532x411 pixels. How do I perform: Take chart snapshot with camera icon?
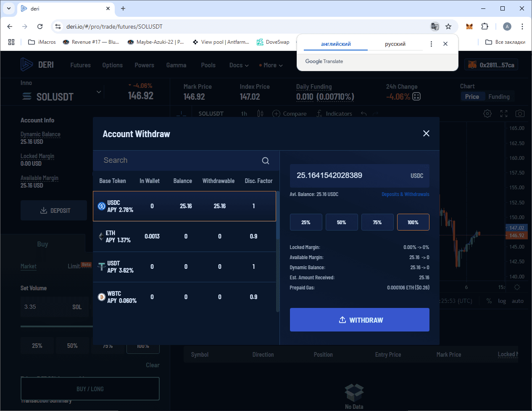pos(520,114)
